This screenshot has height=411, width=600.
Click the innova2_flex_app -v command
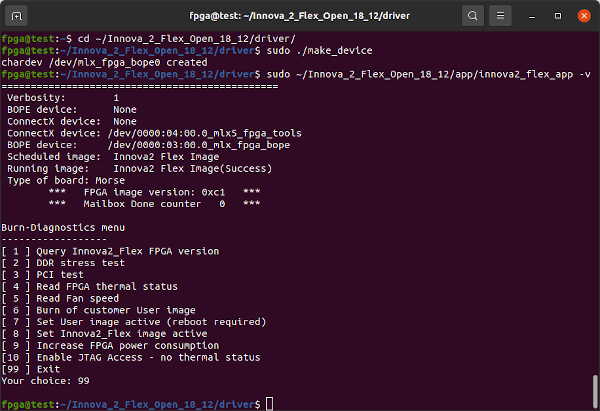click(x=429, y=74)
